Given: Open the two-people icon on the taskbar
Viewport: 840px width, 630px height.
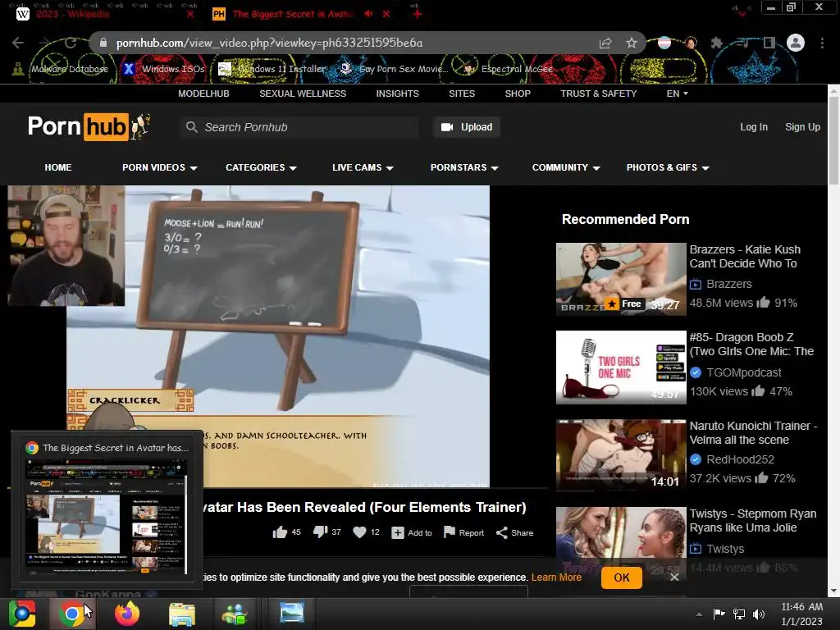Looking at the screenshot, I should (x=234, y=614).
